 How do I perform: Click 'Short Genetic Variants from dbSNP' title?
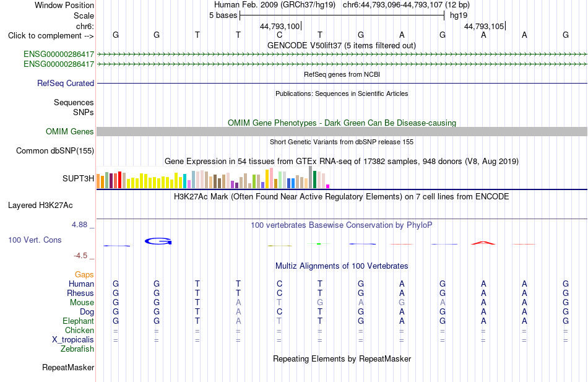pyautogui.click(x=342, y=142)
